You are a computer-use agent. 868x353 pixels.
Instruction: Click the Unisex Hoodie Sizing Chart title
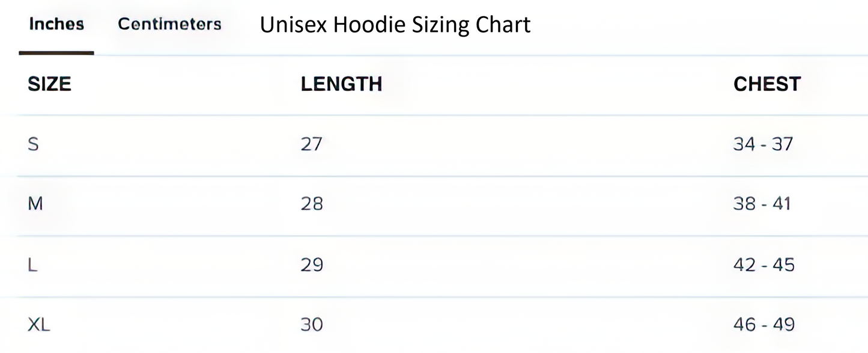395,25
